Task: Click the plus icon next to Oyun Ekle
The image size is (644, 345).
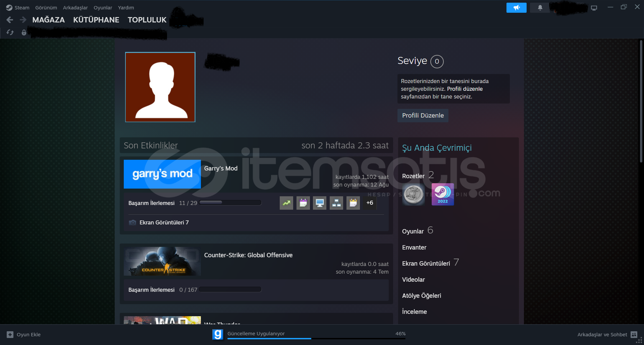Action: click(10, 334)
